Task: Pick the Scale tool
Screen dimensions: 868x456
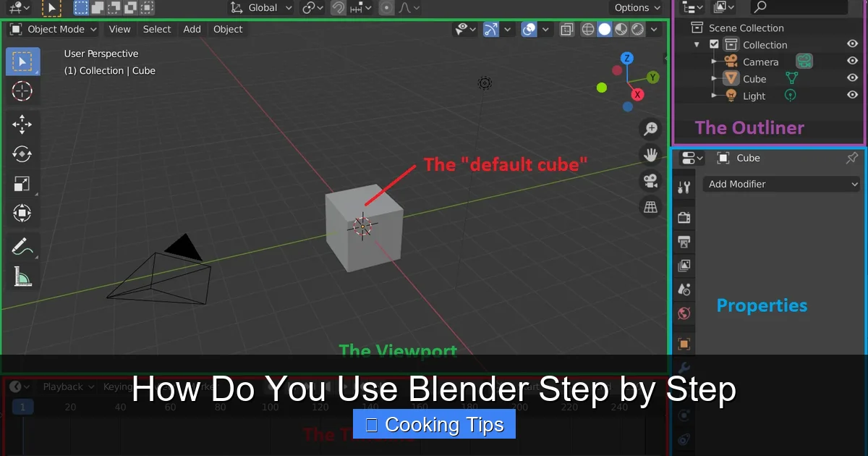Action: click(x=22, y=184)
